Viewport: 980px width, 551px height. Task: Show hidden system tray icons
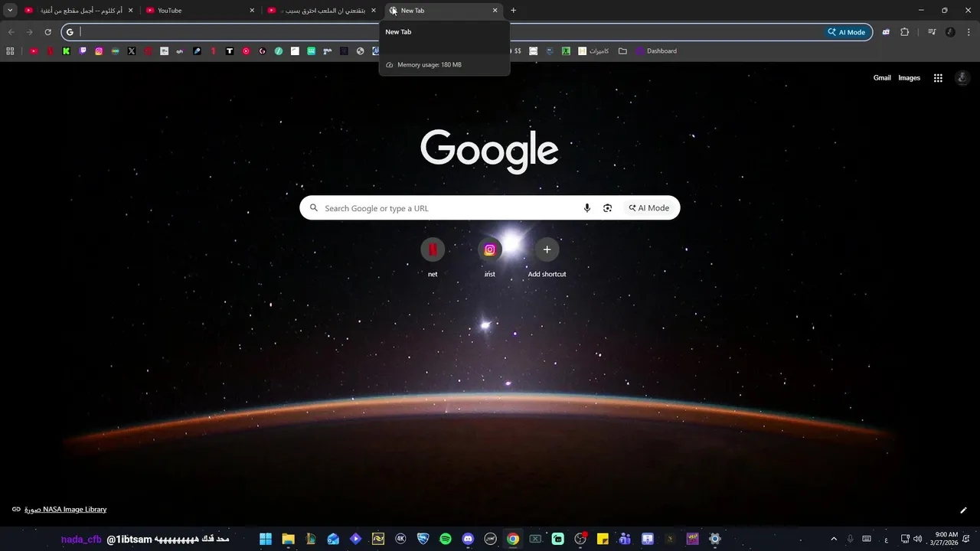pyautogui.click(x=834, y=539)
